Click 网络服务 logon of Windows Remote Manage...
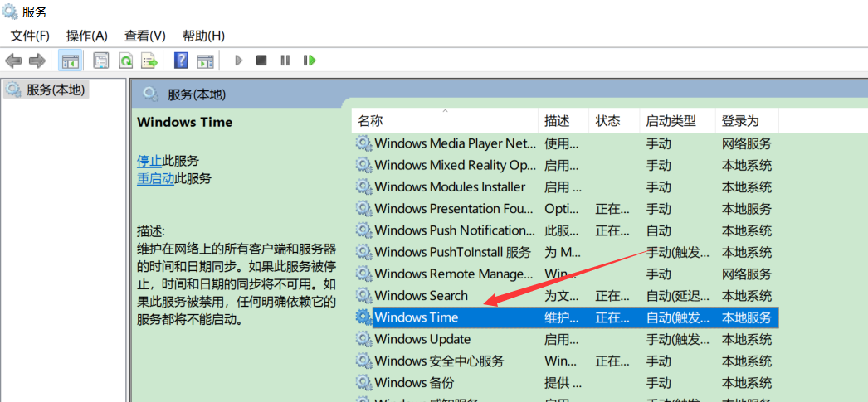Screen dimensions: 868x402 747,274
